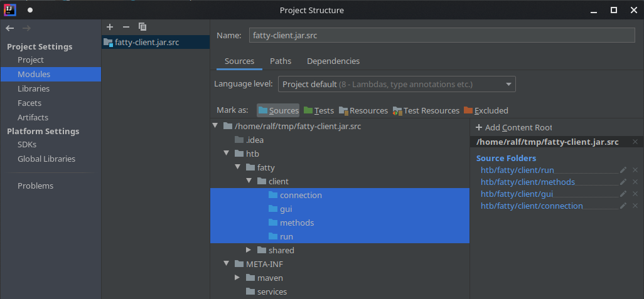The height and width of the screenshot is (299, 644).
Task: Mark selection as Tests
Action: click(319, 110)
